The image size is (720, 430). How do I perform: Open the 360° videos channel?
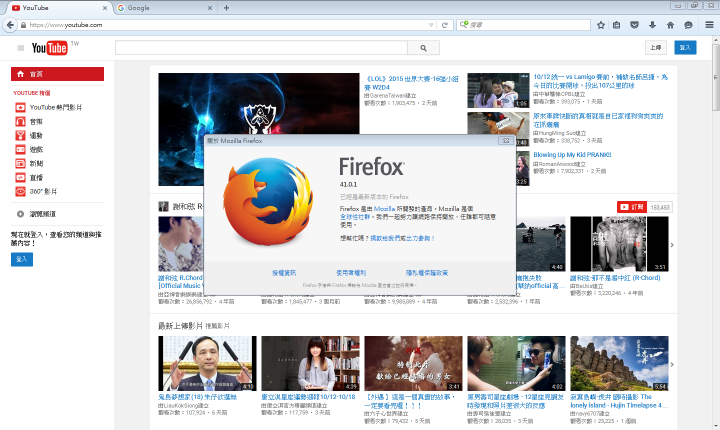click(43, 192)
